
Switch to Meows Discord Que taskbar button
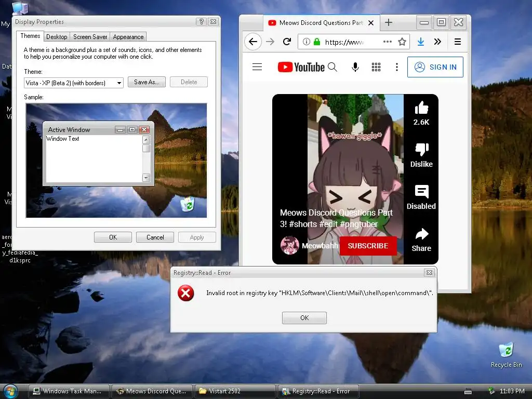pyautogui.click(x=152, y=391)
